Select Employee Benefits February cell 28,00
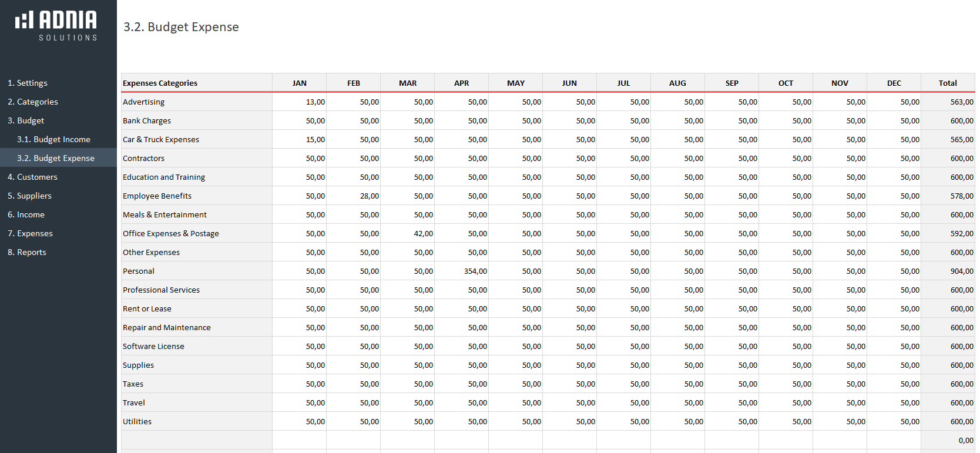This screenshot has height=453, width=980. [x=354, y=196]
